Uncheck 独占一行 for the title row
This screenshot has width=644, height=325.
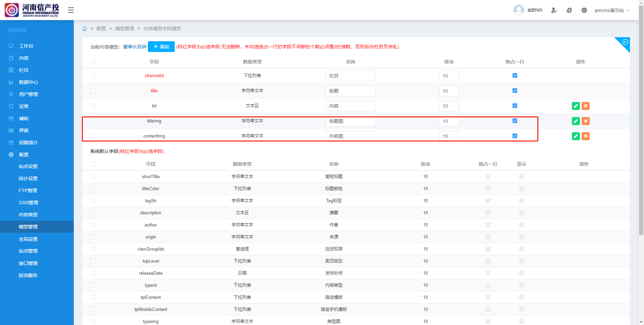[x=515, y=91]
